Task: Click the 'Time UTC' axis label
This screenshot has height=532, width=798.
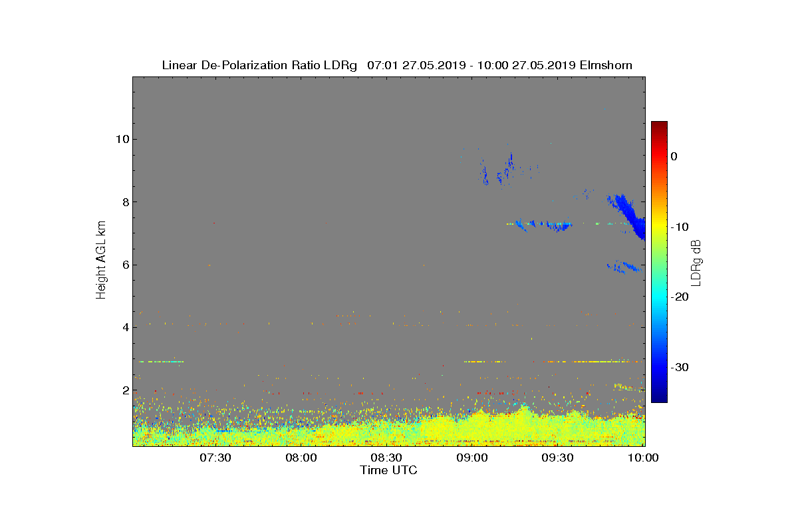Action: tap(389, 470)
